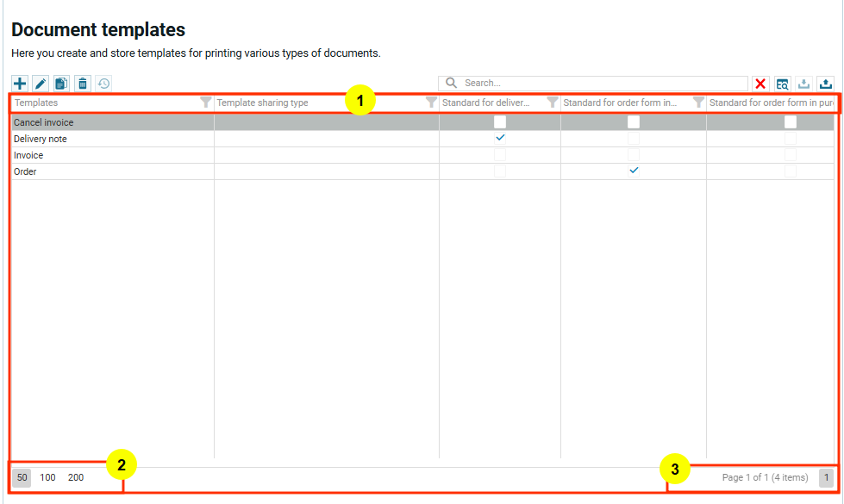The image size is (844, 504).
Task: Clear the search with the red X
Action: pos(760,84)
